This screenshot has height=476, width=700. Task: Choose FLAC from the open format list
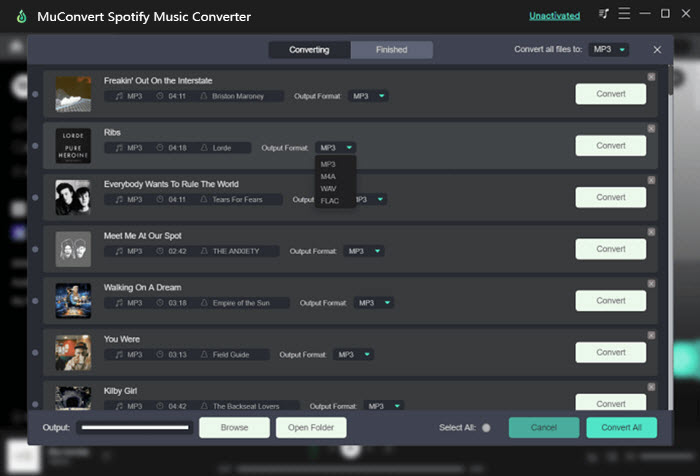(330, 201)
